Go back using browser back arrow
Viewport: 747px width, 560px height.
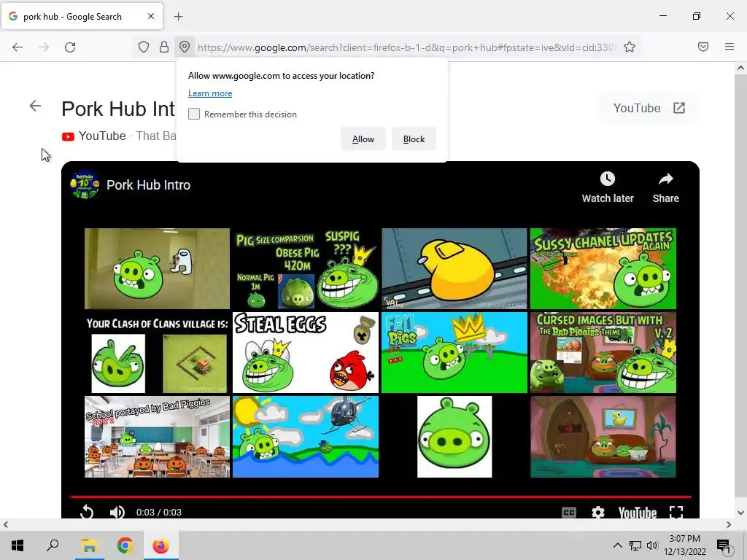coord(18,47)
